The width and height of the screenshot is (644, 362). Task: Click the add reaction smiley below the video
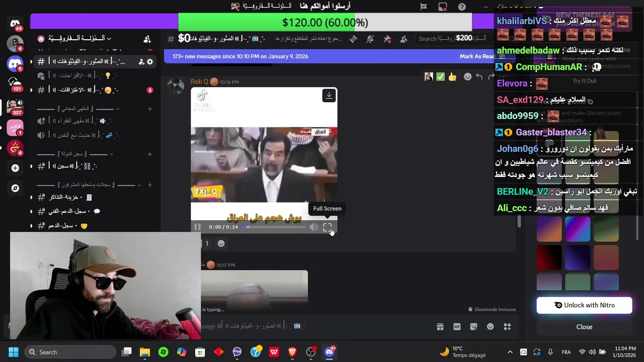221,243
